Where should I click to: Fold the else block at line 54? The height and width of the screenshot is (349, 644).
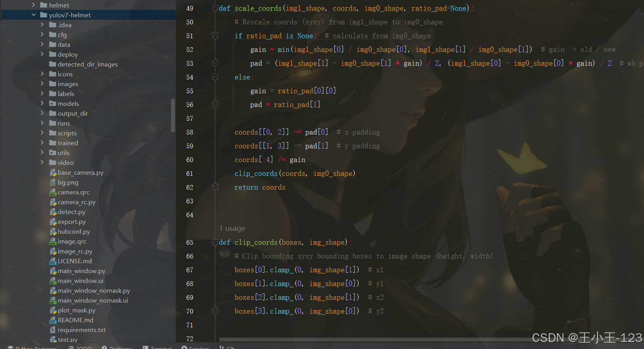215,77
